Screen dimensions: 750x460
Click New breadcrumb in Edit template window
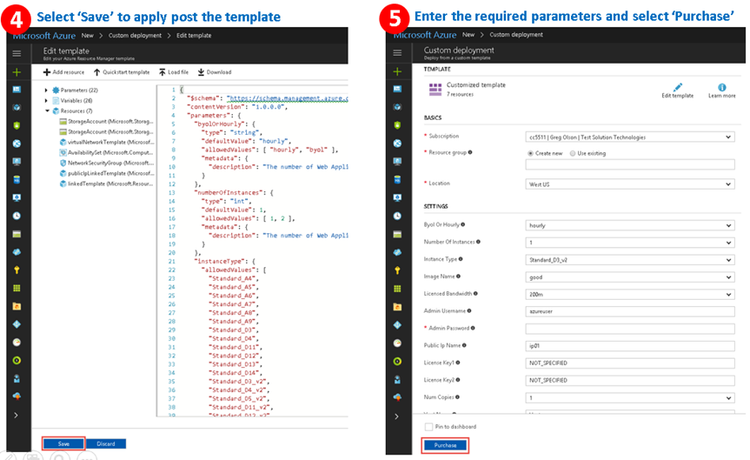point(88,35)
